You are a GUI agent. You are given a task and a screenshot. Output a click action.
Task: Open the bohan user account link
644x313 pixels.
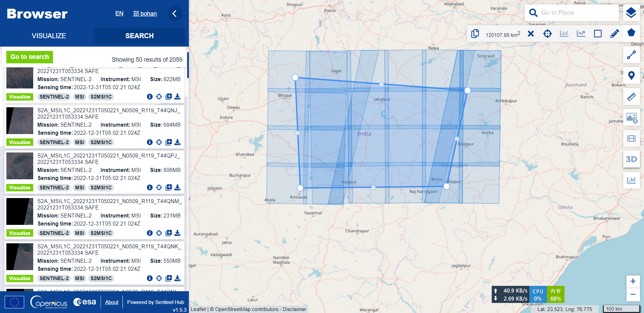(145, 14)
